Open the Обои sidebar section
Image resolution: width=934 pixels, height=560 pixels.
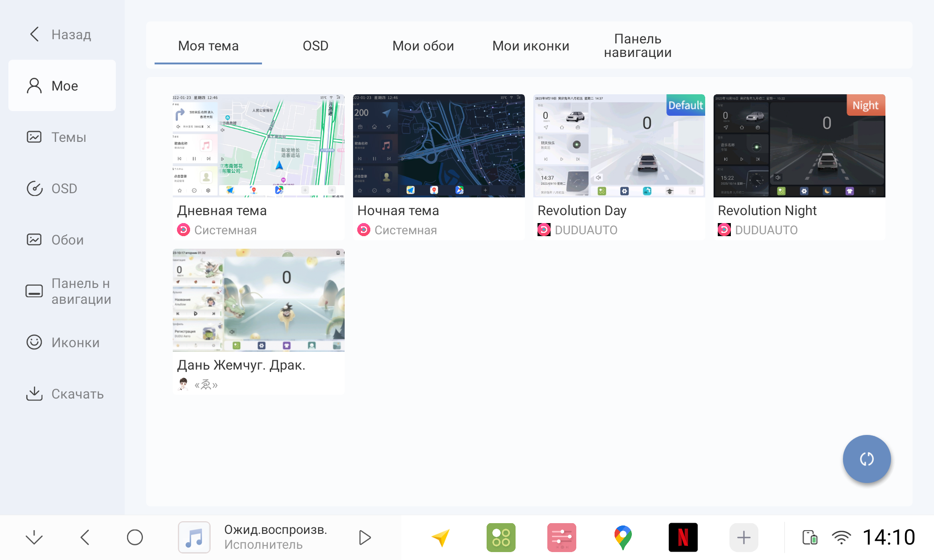coord(62,239)
